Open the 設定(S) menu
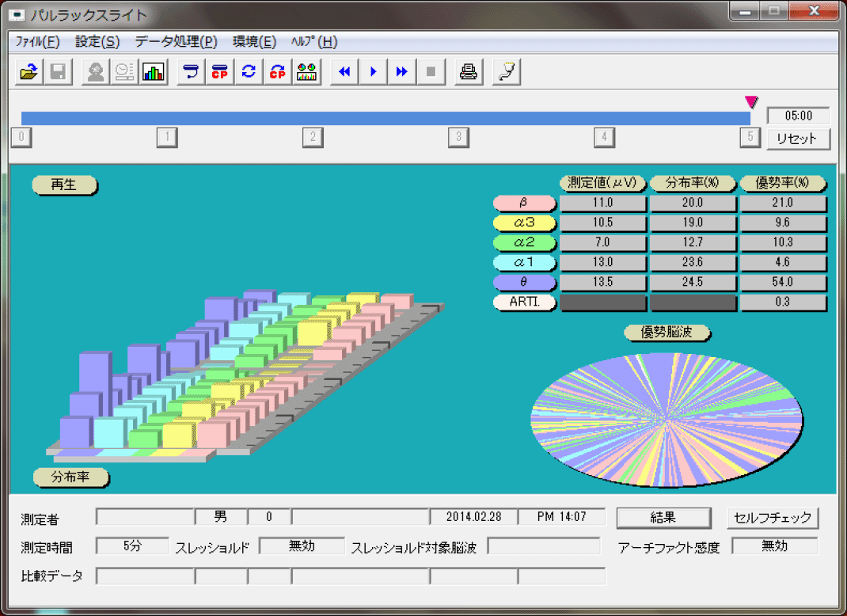The height and width of the screenshot is (616, 847). [97, 42]
